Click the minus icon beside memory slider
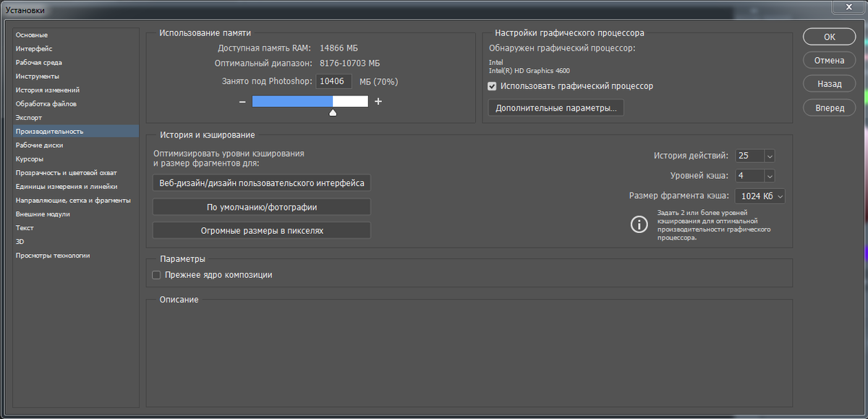Viewport: 868px width, 419px height. 242,102
